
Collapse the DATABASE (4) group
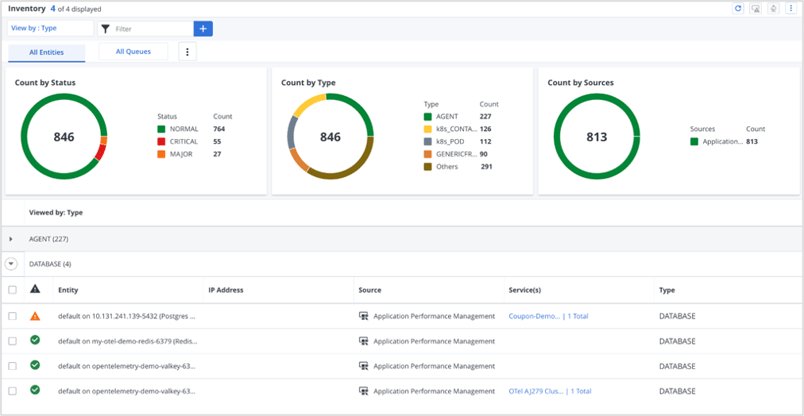12,264
